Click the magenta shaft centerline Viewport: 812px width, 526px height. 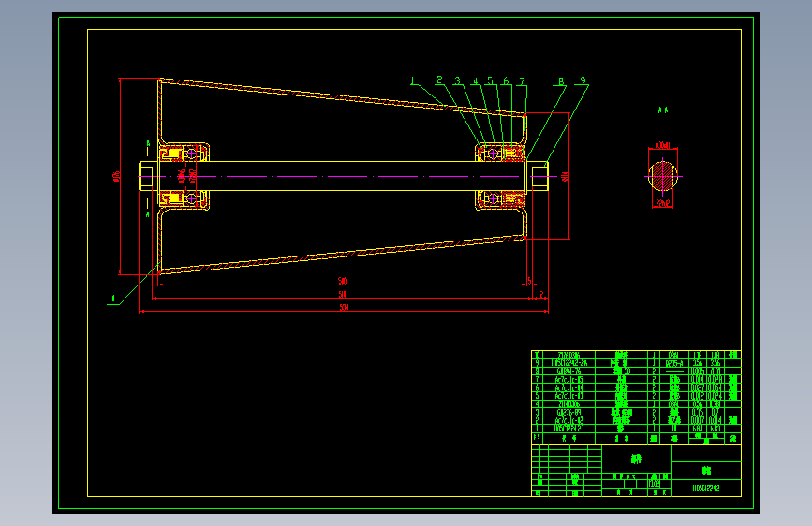click(347, 177)
